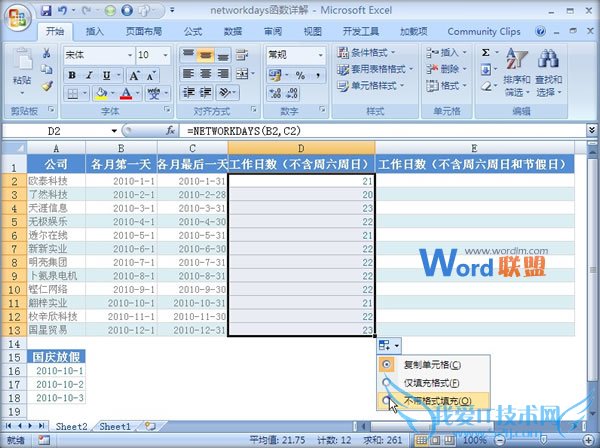The image size is (600, 448).
Task: Open the 插入 ribbon tab
Action: point(94,31)
